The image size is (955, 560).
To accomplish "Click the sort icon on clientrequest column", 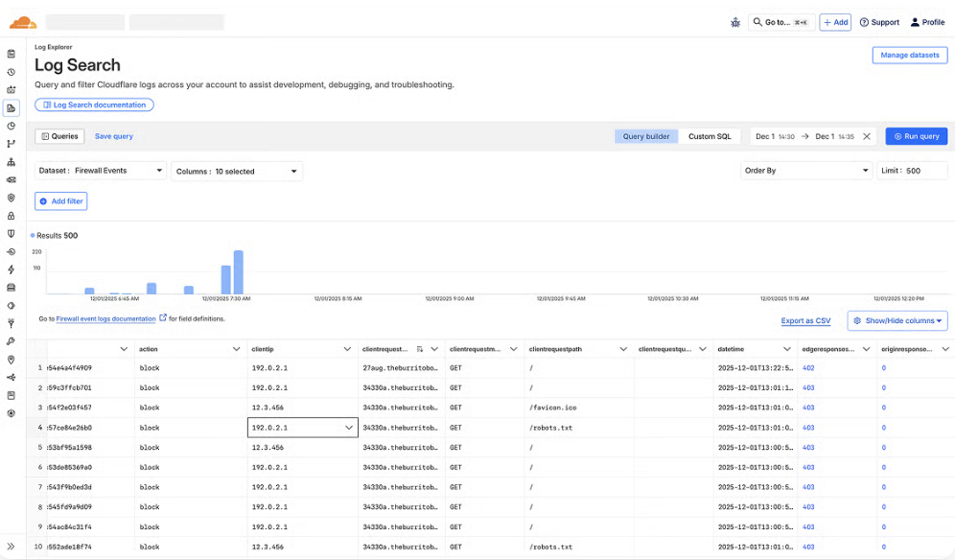I will [x=419, y=349].
